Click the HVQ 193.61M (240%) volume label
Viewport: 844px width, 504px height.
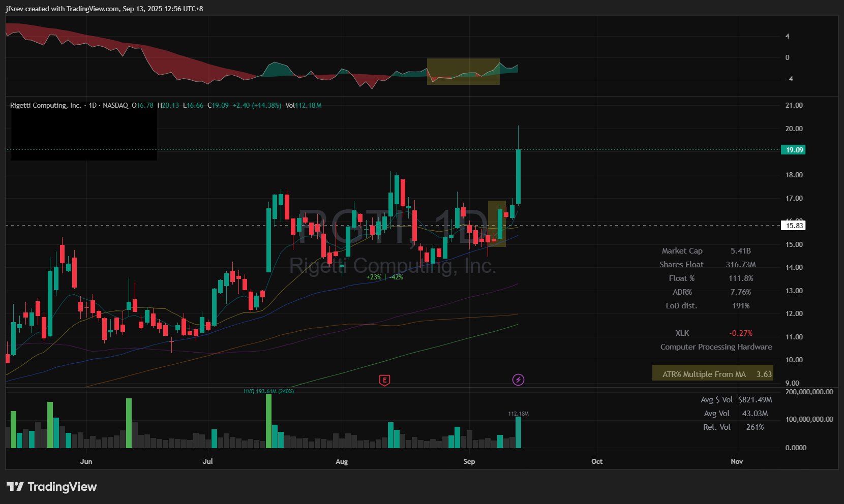[x=269, y=391]
